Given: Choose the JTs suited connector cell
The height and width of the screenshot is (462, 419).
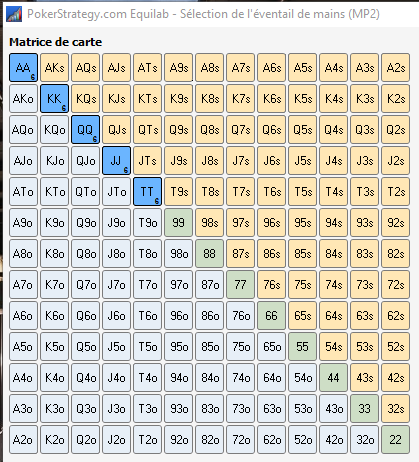Looking at the screenshot, I should [x=147, y=161].
